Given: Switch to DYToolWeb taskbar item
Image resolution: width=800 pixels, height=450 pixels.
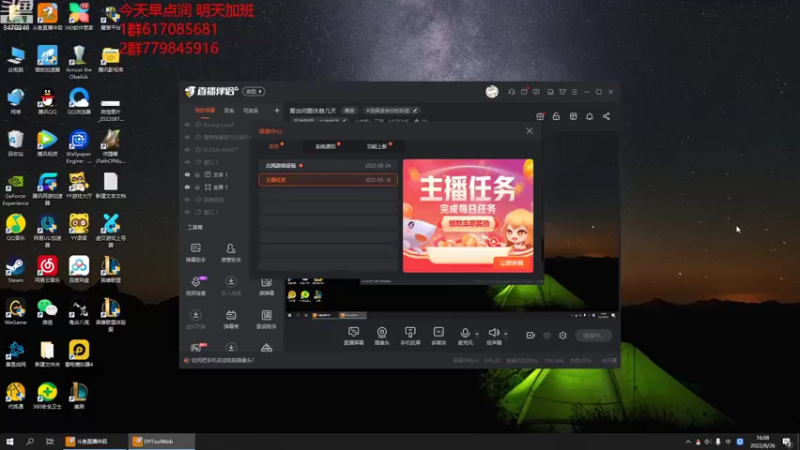Looking at the screenshot, I should click(161, 441).
